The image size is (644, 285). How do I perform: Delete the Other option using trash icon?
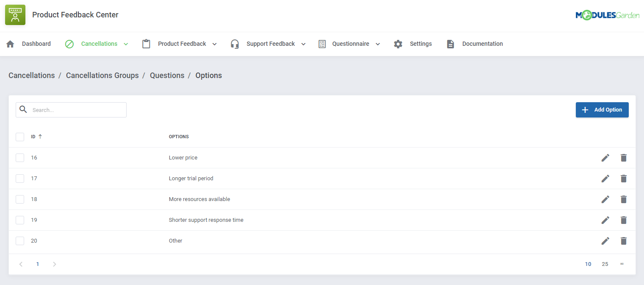point(624,240)
